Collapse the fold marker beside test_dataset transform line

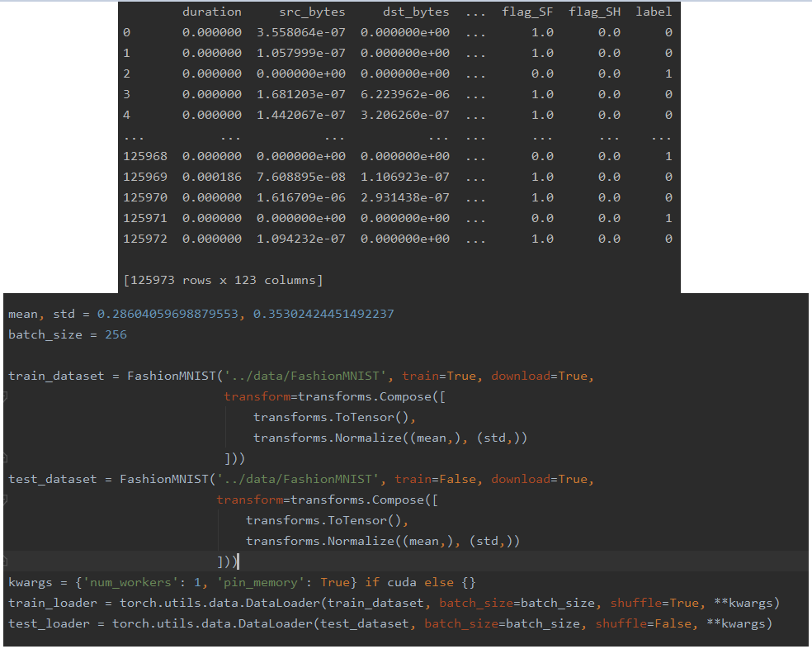pyautogui.click(x=5, y=500)
